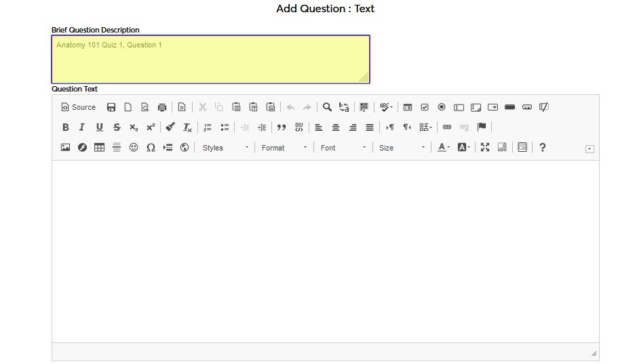The image size is (635, 364).
Task: Insert an IFrame globe icon
Action: pos(185,148)
